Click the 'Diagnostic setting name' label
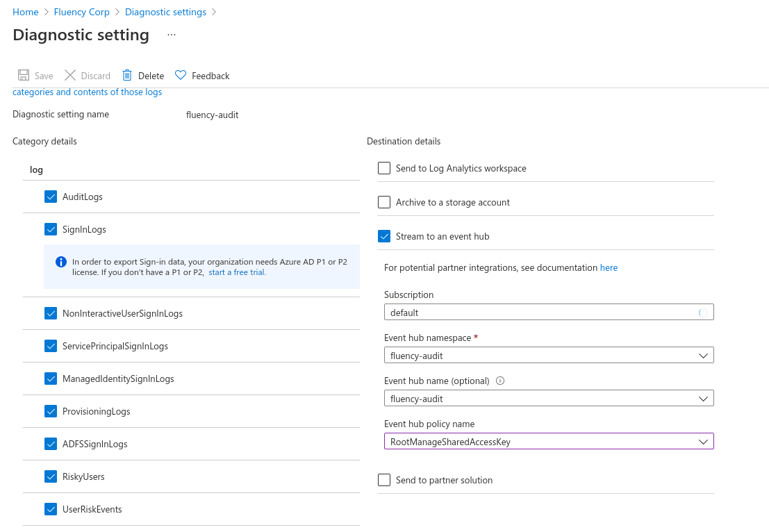Image resolution: width=769 pixels, height=532 pixels. pos(61,114)
